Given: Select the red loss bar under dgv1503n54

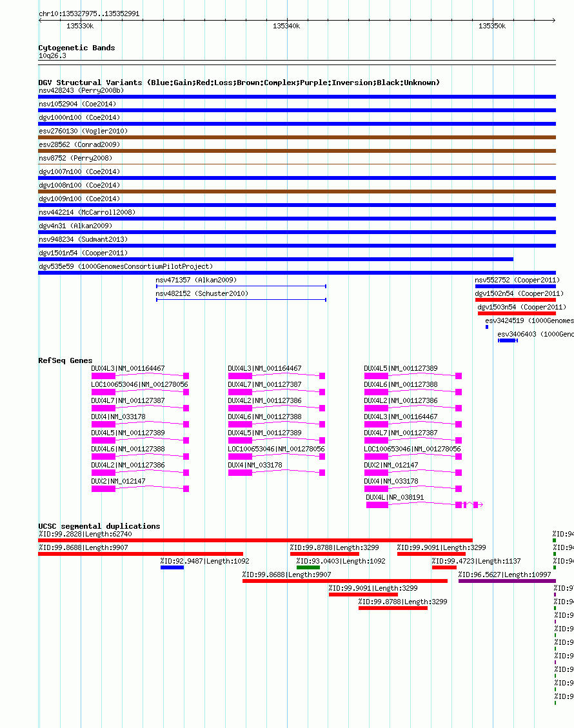Looking at the screenshot, I should point(517,313).
